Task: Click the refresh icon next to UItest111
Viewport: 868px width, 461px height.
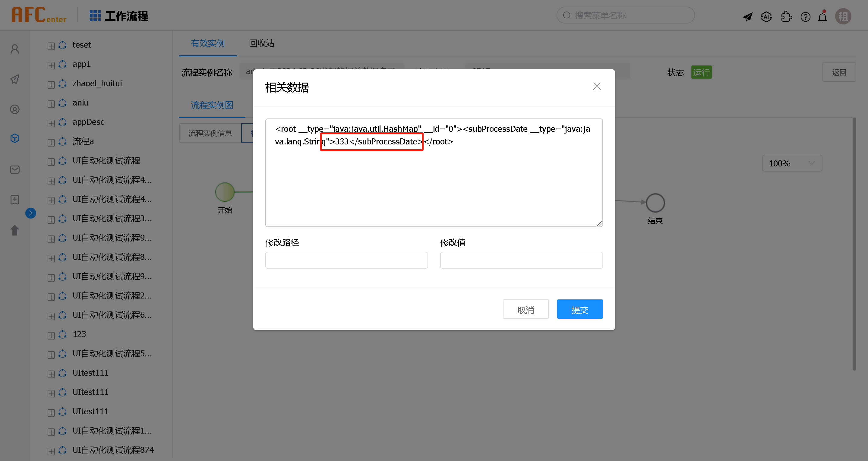Action: click(x=63, y=373)
